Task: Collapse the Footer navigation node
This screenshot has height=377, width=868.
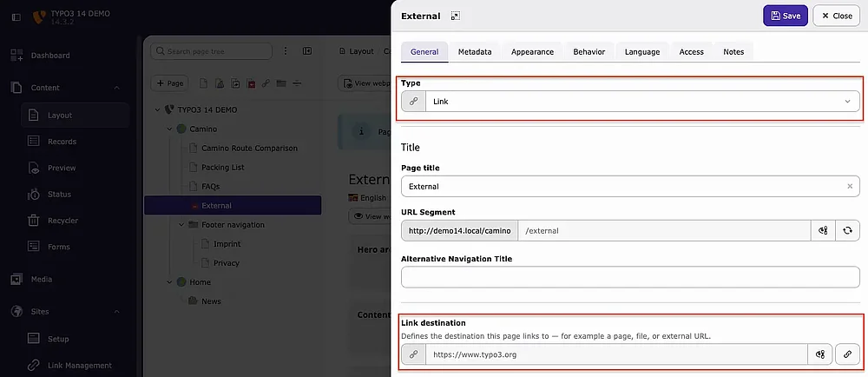Action: [181, 225]
